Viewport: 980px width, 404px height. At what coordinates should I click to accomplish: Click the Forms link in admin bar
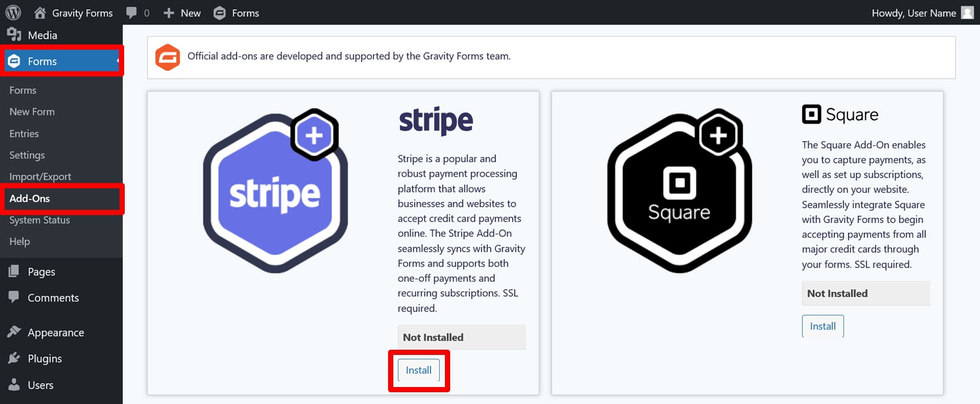point(246,13)
